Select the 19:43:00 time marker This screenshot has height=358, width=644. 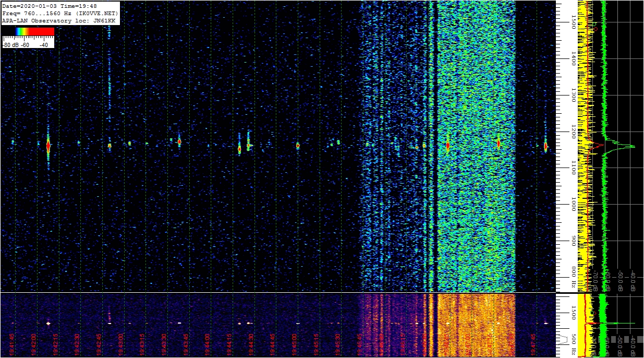121,344
